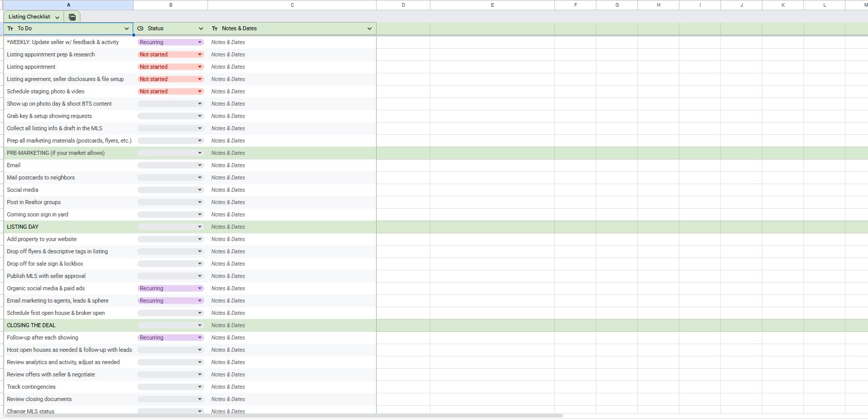This screenshot has height=419, width=868.
Task: Select column A header
Action: [68, 5]
